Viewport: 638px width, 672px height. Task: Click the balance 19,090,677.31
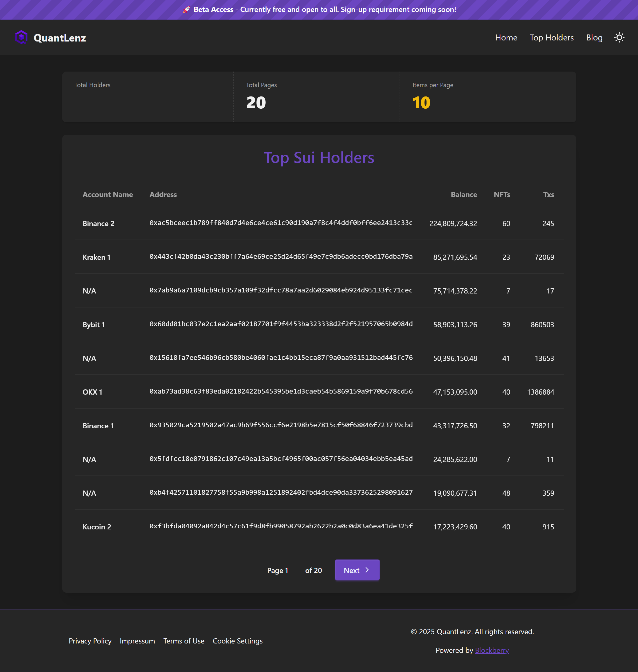click(x=455, y=493)
